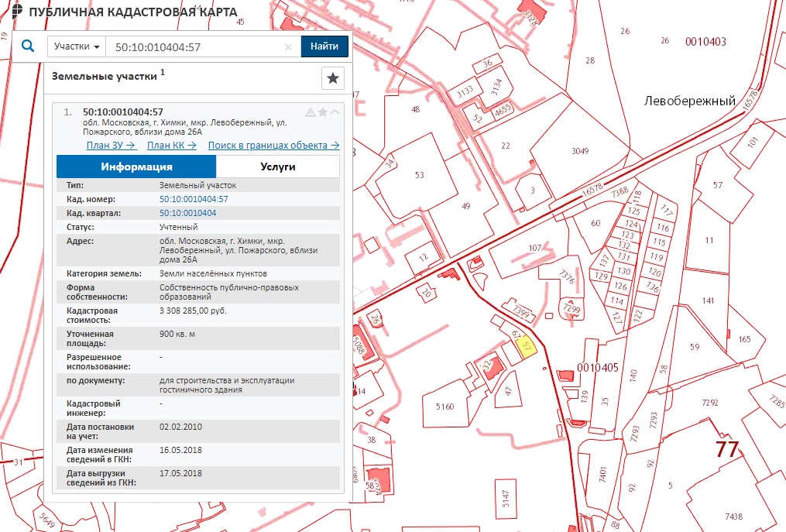Select parcel 53 on the map
The image size is (786, 532).
[419, 175]
